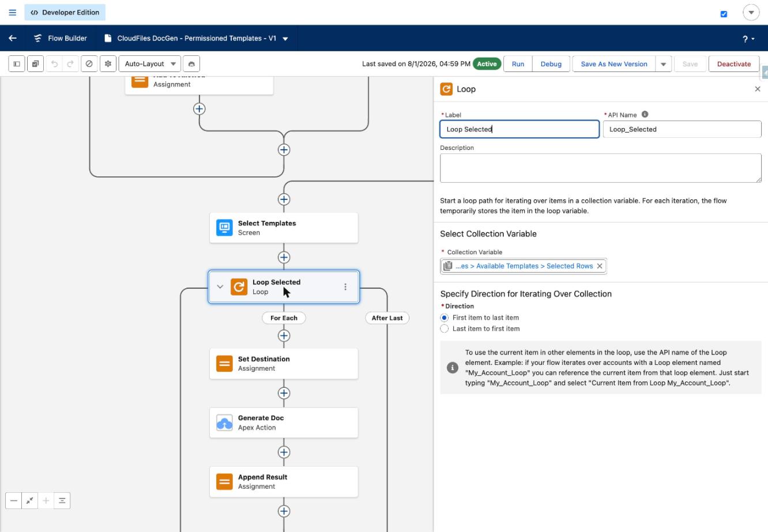Click the Set Destination assignment icon
768x532 pixels.
coord(224,364)
